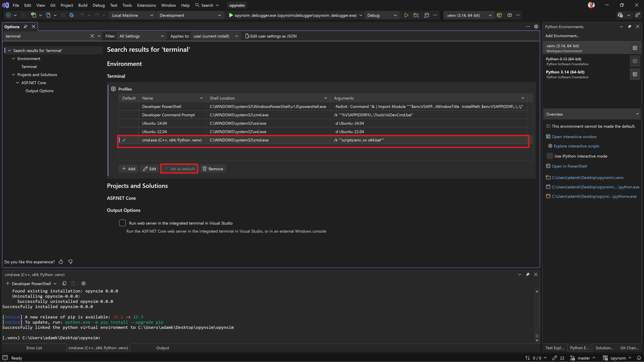Image resolution: width=644 pixels, height=362 pixels.
Task: Select the Ubuntu-24.04 profile row
Action: 154,123
